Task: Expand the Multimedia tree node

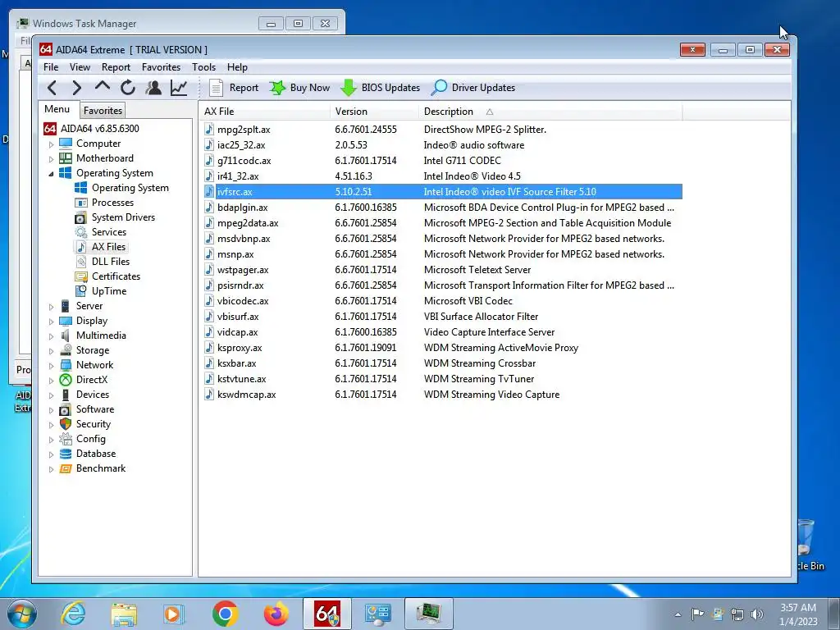Action: 52,336
